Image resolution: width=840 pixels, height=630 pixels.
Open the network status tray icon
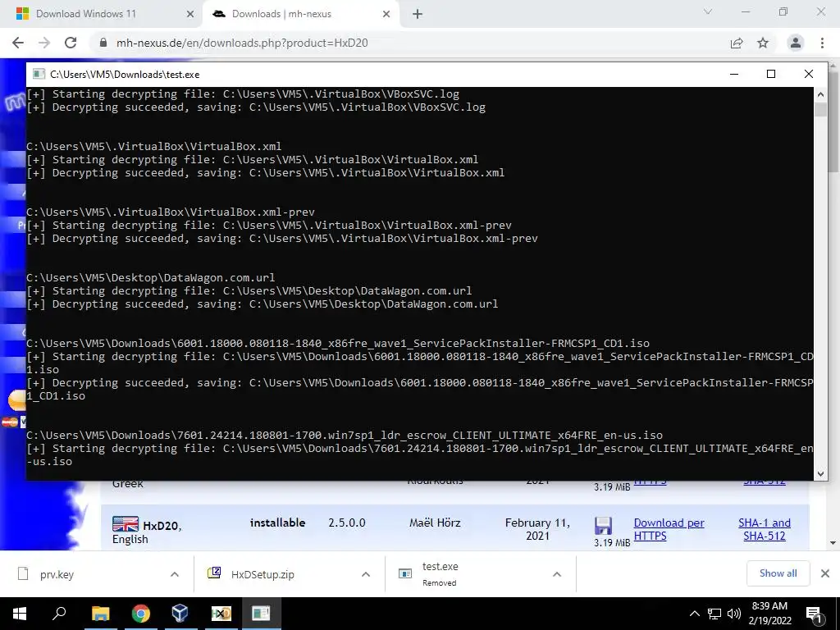(x=714, y=614)
